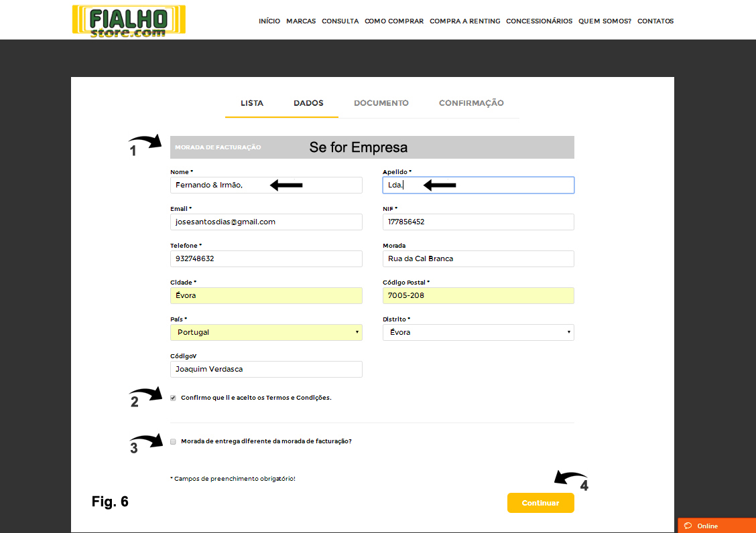
Task: Navigate to COMO COMPRAR page
Action: click(x=394, y=21)
